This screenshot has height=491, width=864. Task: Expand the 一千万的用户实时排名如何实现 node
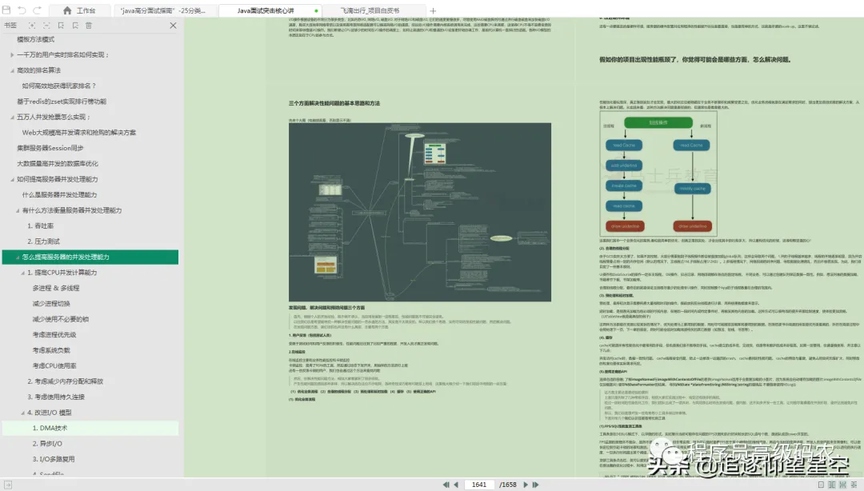12,55
